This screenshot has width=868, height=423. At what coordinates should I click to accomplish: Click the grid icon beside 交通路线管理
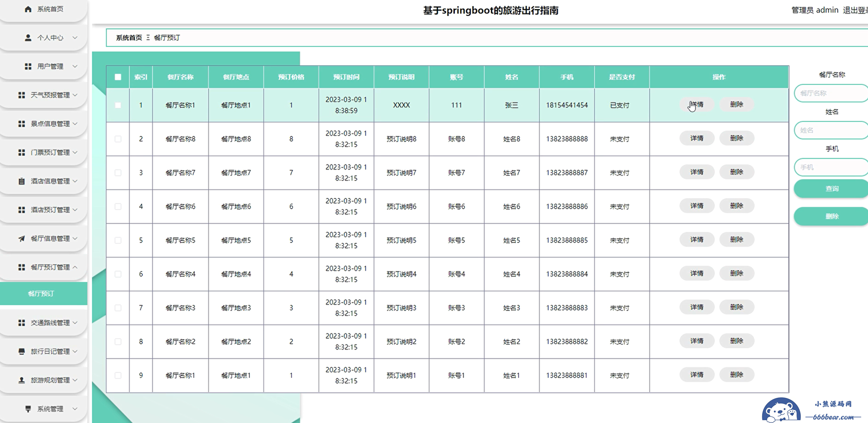tap(22, 323)
